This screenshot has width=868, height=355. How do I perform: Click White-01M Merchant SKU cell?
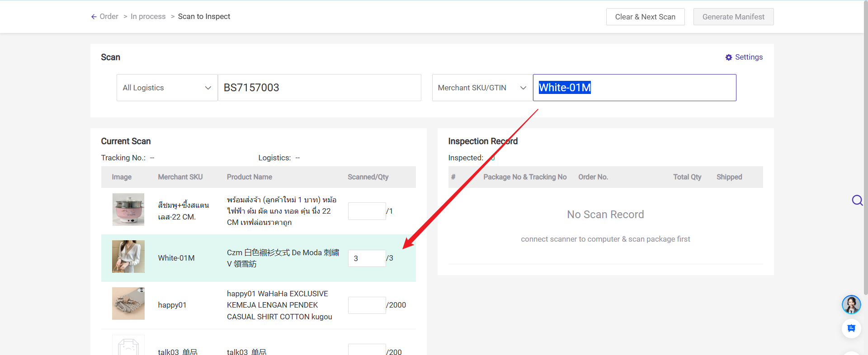click(x=176, y=258)
